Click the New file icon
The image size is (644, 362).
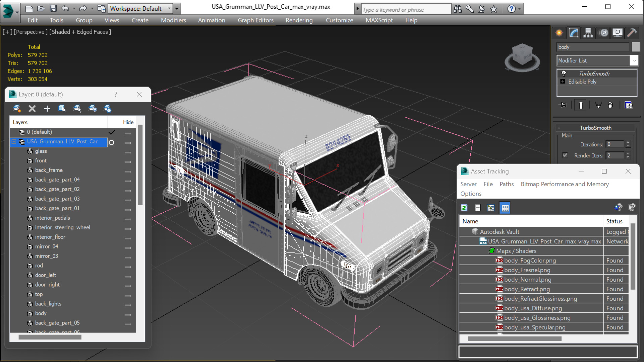tap(29, 8)
